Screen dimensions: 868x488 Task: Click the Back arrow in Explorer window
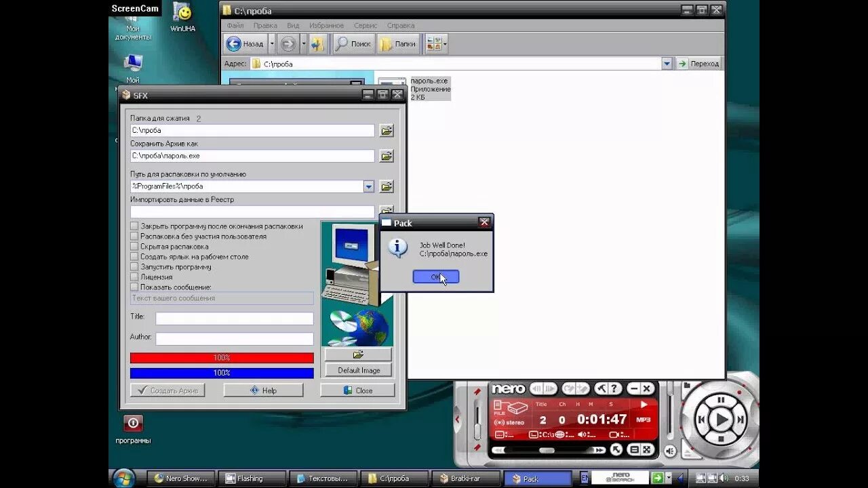[x=245, y=44]
